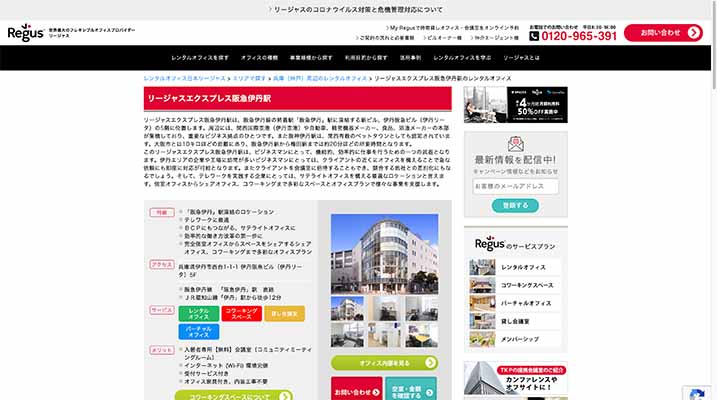717x400 pixels.
Task: Click the インターネット (Wi-Fi) 環境完備 line
Action: (226, 366)
